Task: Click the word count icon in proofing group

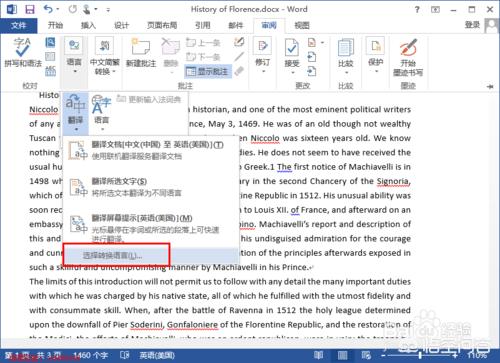Action: click(x=50, y=71)
